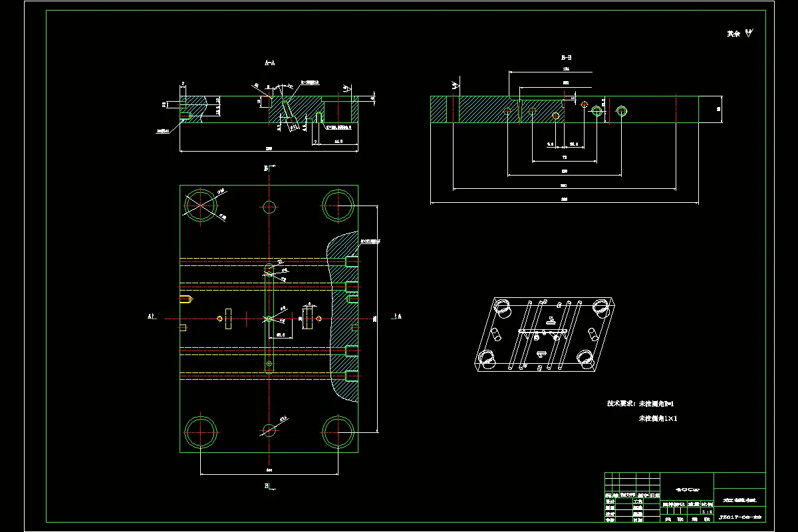Select the bottom center small hole in plan view

[269, 430]
